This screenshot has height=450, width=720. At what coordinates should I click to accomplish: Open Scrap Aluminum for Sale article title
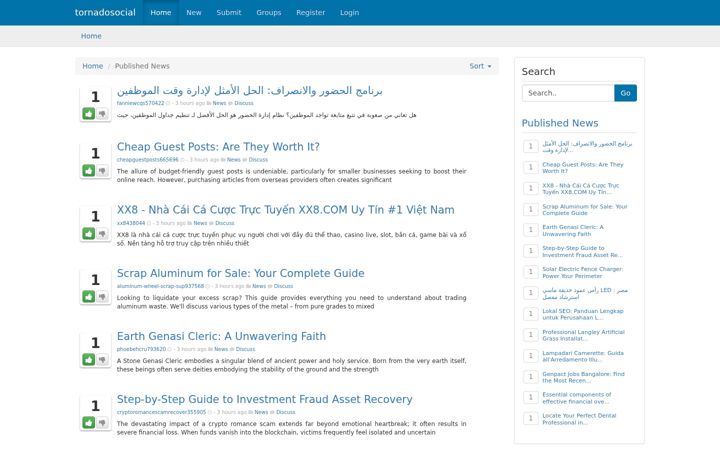point(241,273)
